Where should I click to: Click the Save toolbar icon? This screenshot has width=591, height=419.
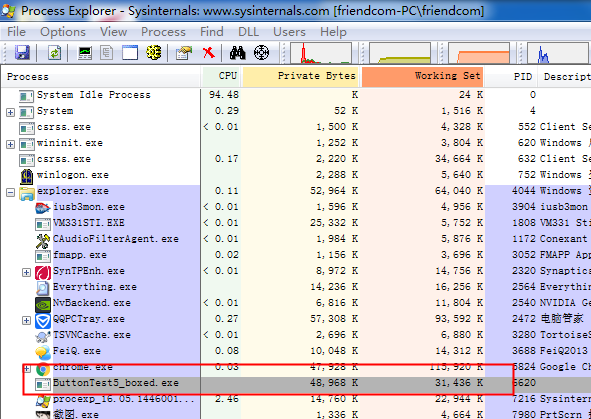pyautogui.click(x=22, y=52)
